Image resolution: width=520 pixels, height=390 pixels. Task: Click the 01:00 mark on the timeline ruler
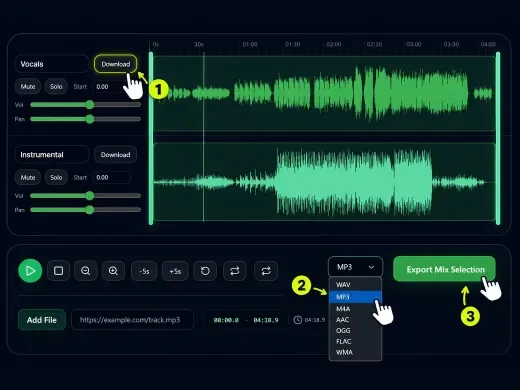250,44
